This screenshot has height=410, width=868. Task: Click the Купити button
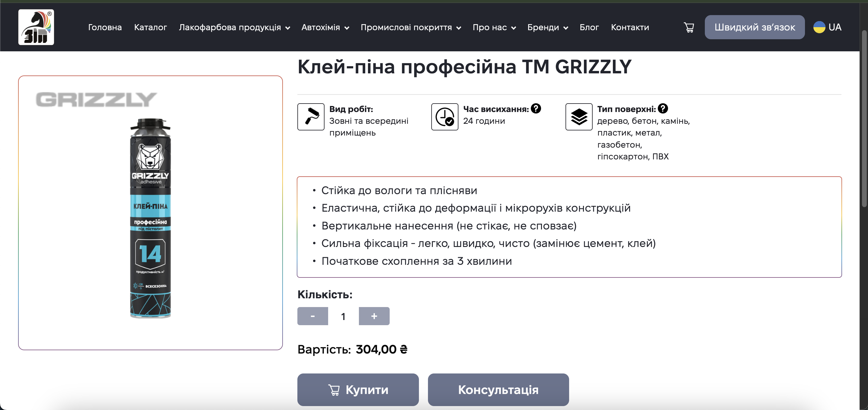coord(358,389)
